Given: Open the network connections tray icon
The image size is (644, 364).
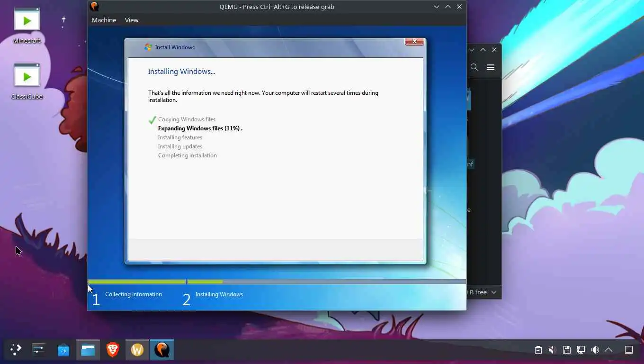Looking at the screenshot, I should point(581,350).
